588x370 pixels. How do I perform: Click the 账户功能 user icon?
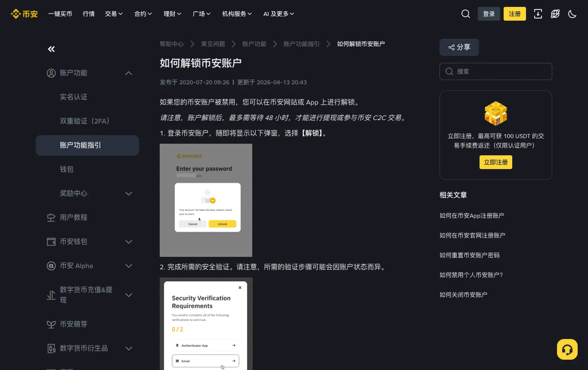tap(51, 73)
